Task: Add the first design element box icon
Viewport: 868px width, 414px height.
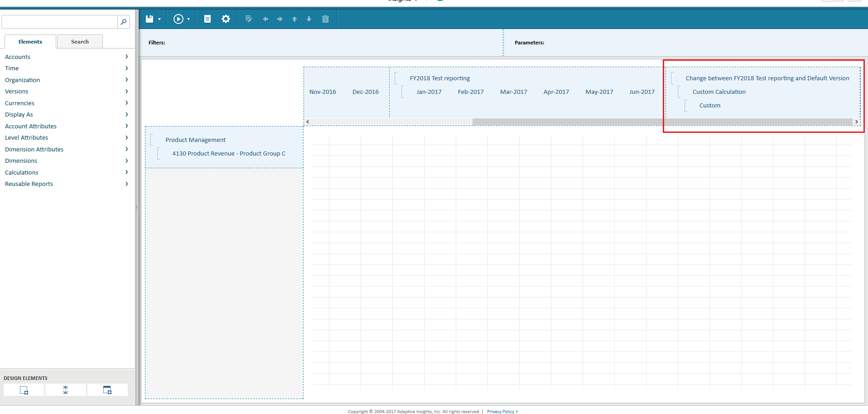Action: [x=24, y=390]
